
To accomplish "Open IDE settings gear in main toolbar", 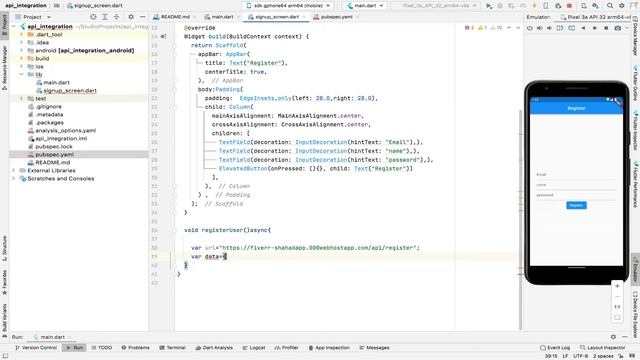I will (x=622, y=6).
